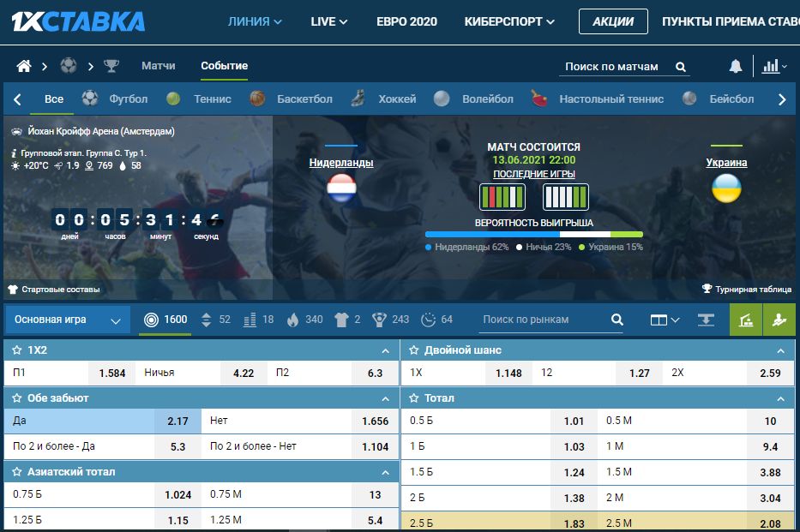Click the football breadcrumb icon

point(69,66)
